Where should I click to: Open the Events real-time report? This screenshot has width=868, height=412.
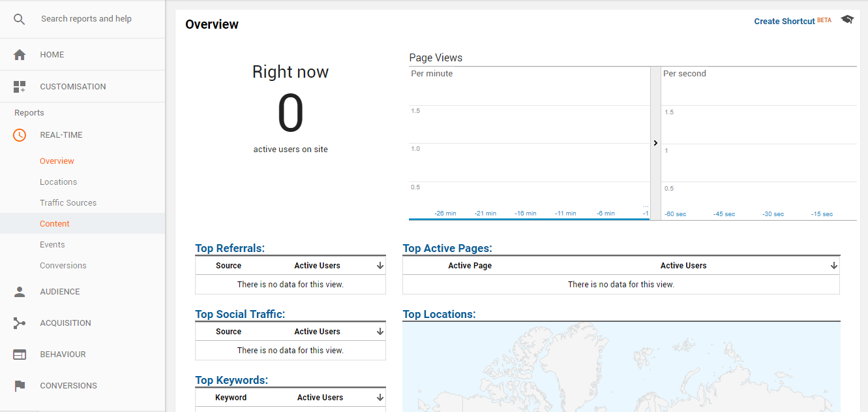52,245
